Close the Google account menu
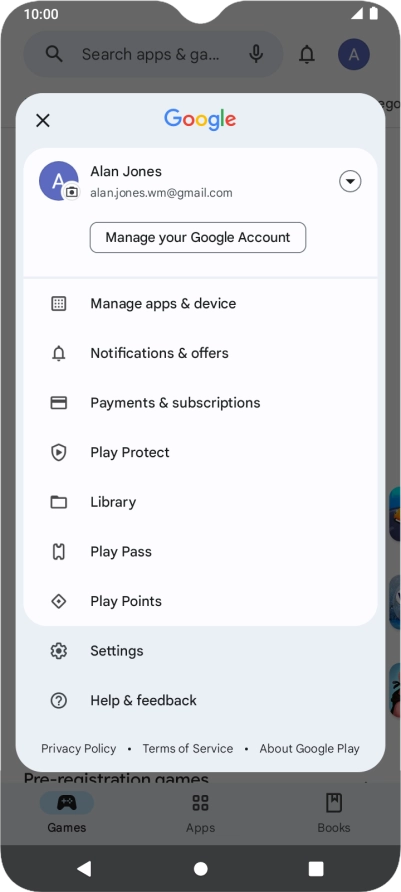The height and width of the screenshot is (892, 401). click(x=43, y=120)
